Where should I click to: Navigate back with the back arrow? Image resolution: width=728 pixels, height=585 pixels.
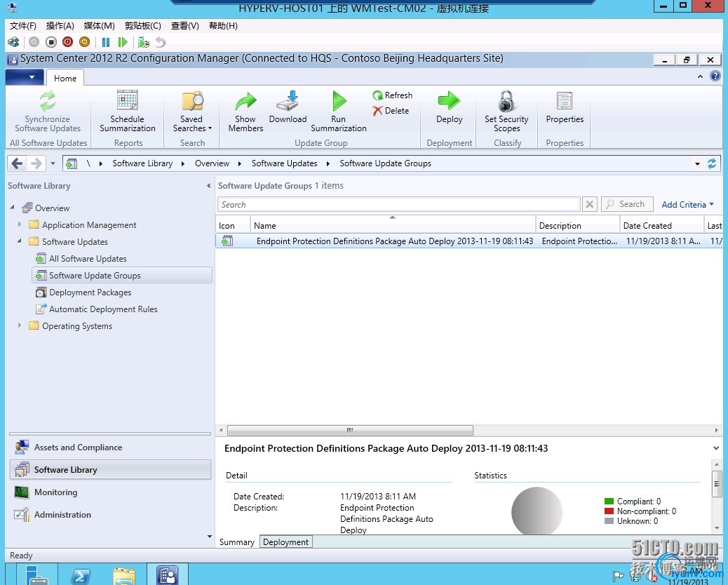point(17,163)
